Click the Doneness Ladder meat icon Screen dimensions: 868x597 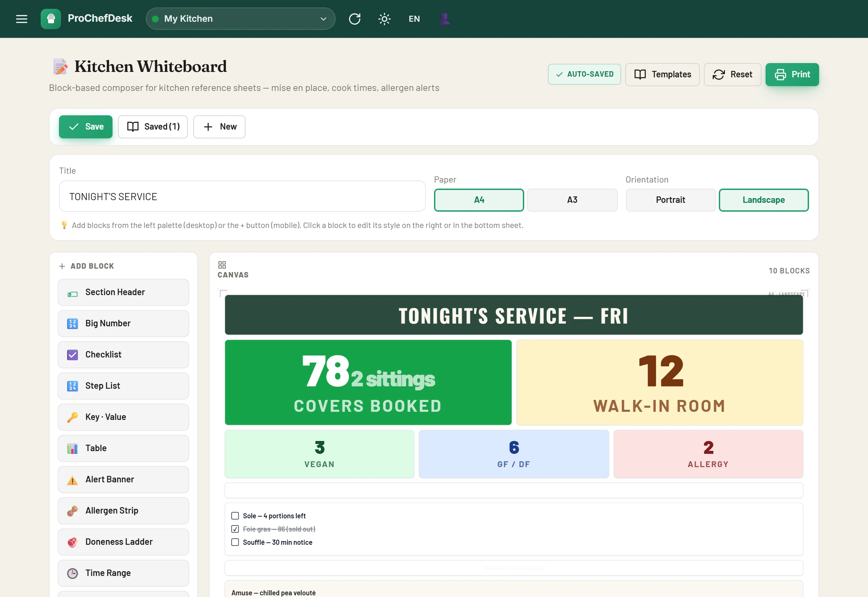click(x=73, y=542)
